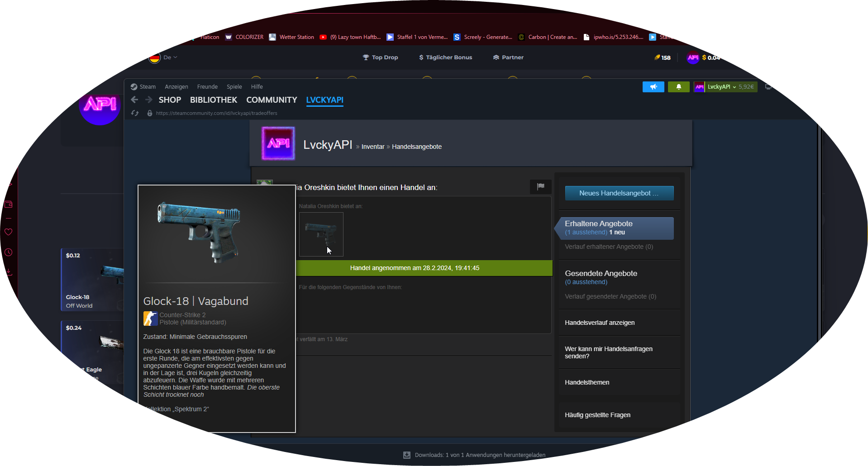Click the Inventar breadcrumb link
Screen dimensions: 868x466
(372, 147)
